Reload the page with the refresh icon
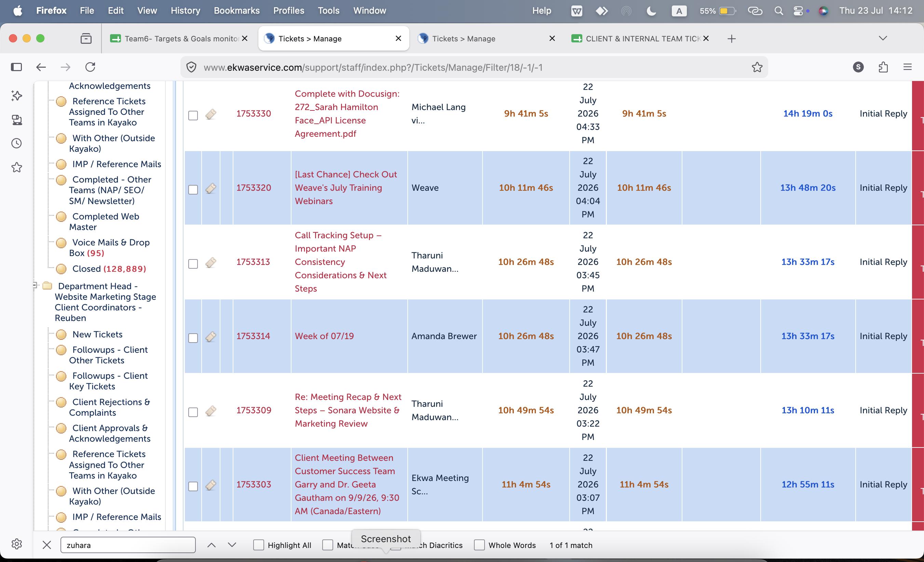Viewport: 924px width, 562px height. click(90, 67)
